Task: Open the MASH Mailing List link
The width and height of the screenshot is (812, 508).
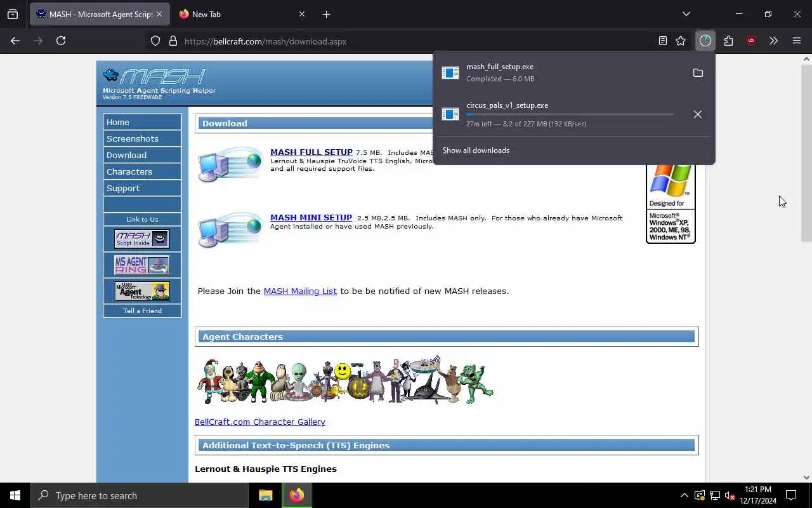Action: click(300, 291)
